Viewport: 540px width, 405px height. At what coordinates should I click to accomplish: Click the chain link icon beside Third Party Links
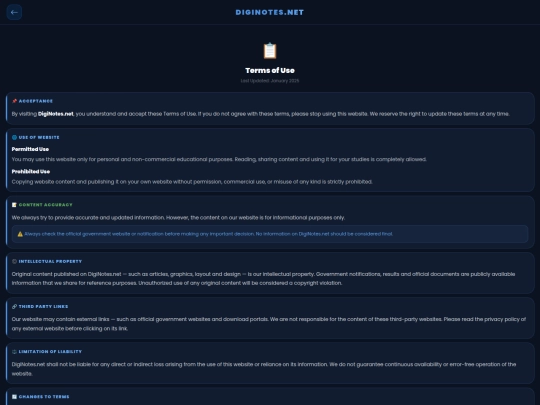tap(14, 307)
